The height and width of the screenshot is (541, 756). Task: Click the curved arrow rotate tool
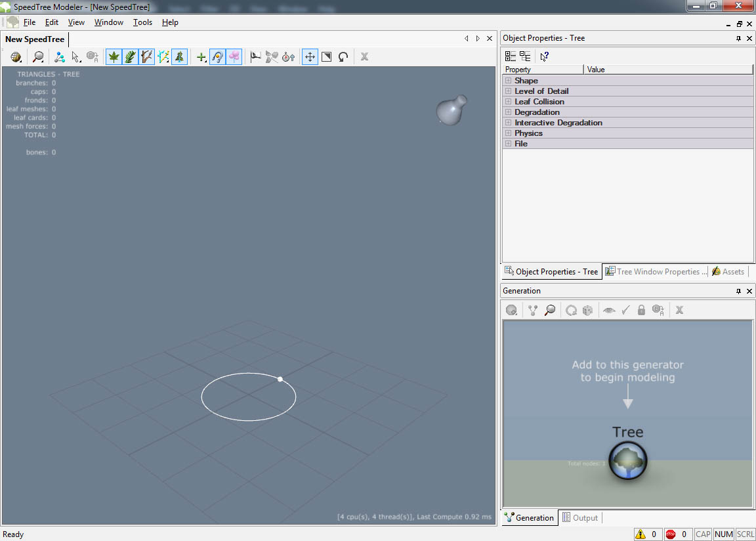click(x=343, y=57)
